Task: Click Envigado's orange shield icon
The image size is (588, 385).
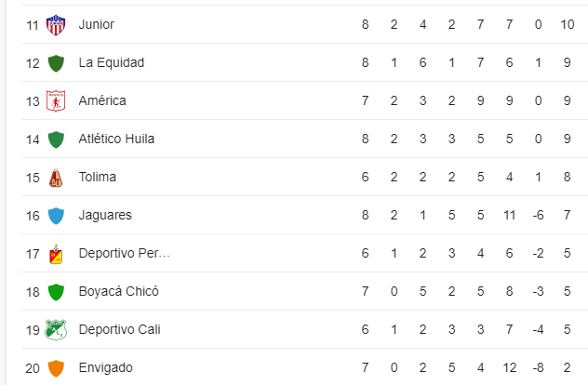Action: click(x=56, y=368)
